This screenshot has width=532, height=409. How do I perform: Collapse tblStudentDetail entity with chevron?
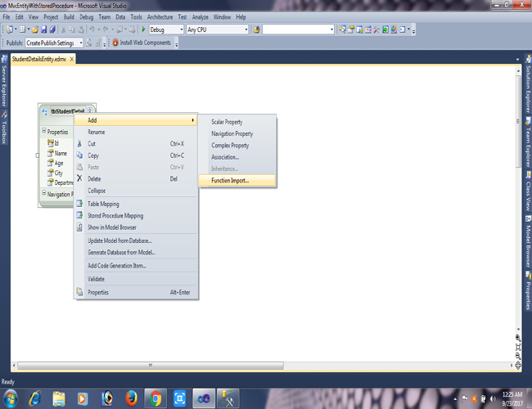pyautogui.click(x=90, y=110)
